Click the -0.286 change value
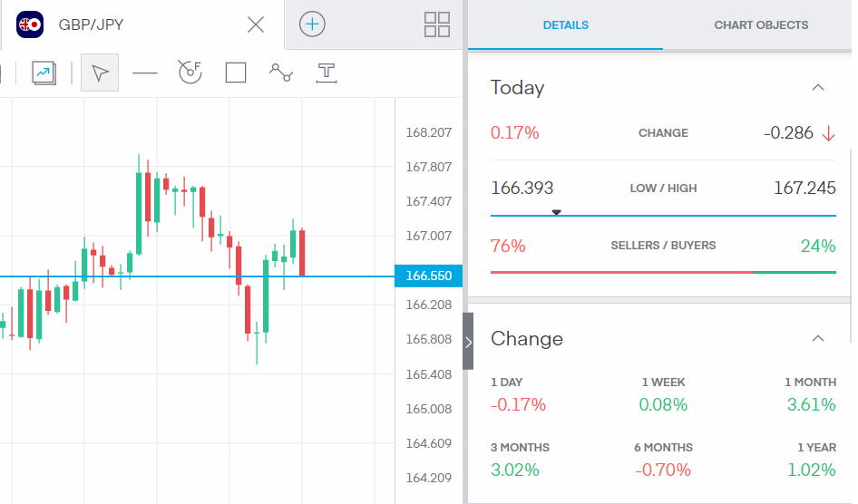Image resolution: width=858 pixels, height=504 pixels. tap(788, 133)
